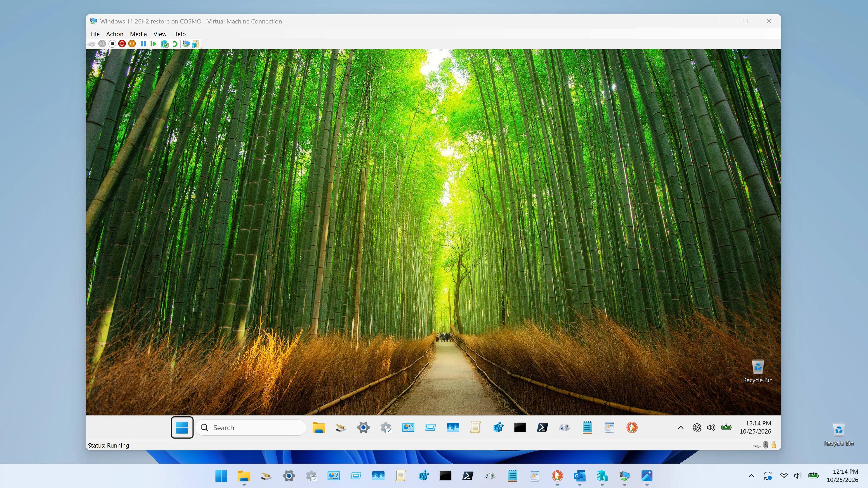Viewport: 868px width, 488px height.
Task: Click the lock icon in VM status bar
Action: (x=774, y=445)
